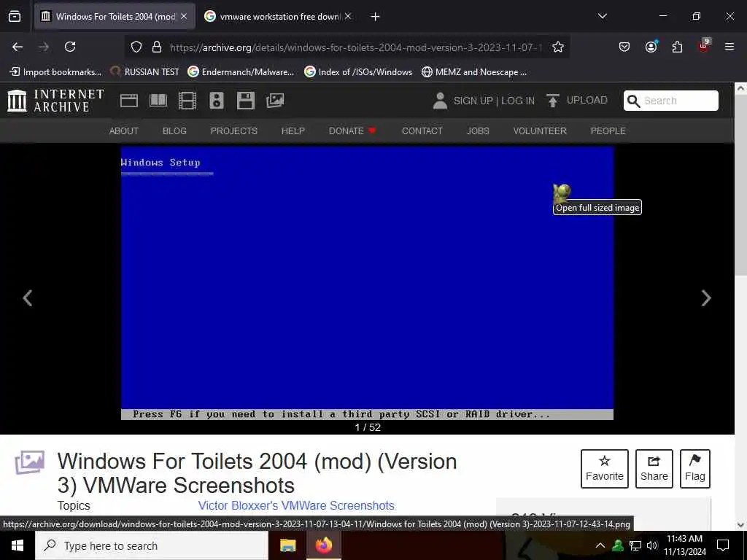Open notification center icon
The width and height of the screenshot is (747, 560).
(723, 545)
